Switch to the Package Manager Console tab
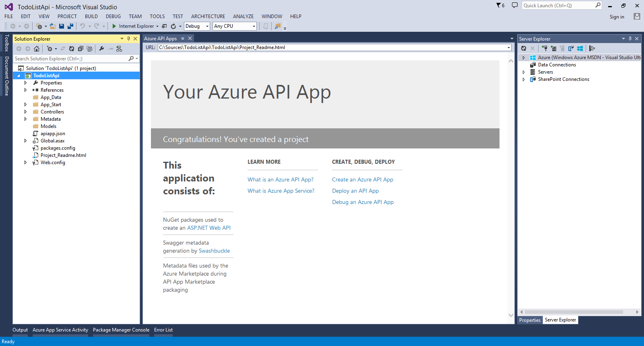This screenshot has width=644, height=346. [x=121, y=330]
